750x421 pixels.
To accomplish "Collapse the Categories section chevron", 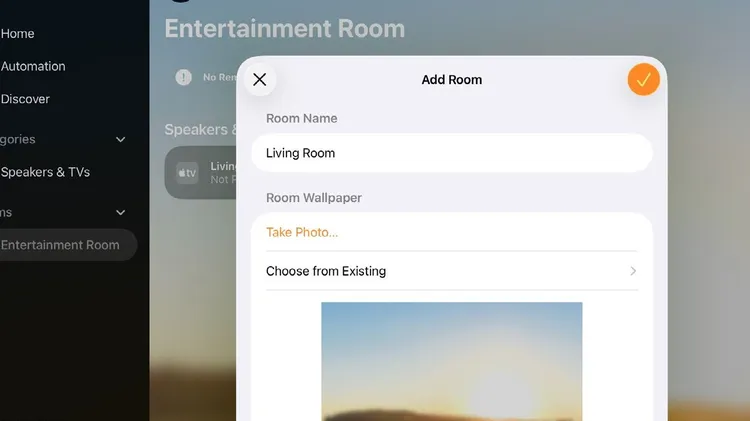I will point(121,140).
